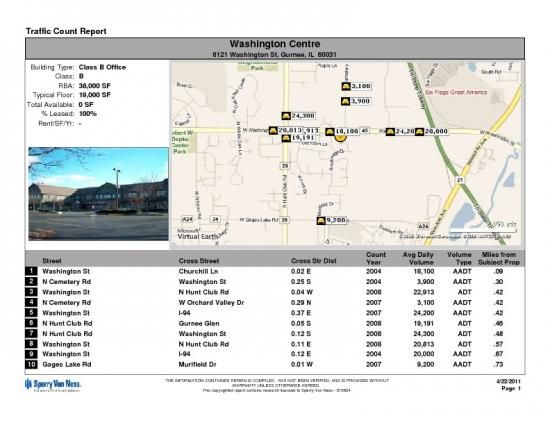Click the 0.02 E cross street distance

301,271
